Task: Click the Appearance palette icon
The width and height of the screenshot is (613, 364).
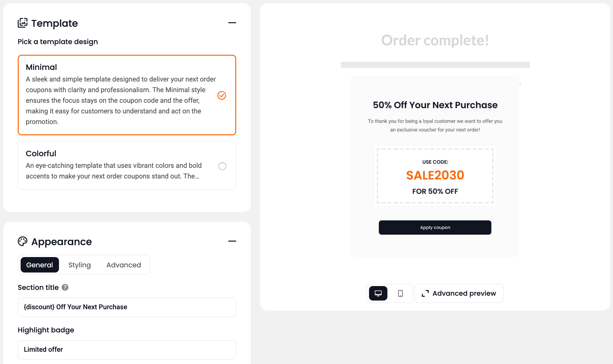Action: pos(23,241)
